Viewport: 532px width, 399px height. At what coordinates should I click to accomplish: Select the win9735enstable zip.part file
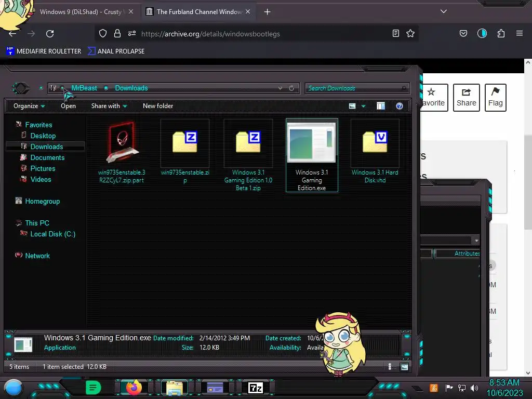tap(122, 153)
